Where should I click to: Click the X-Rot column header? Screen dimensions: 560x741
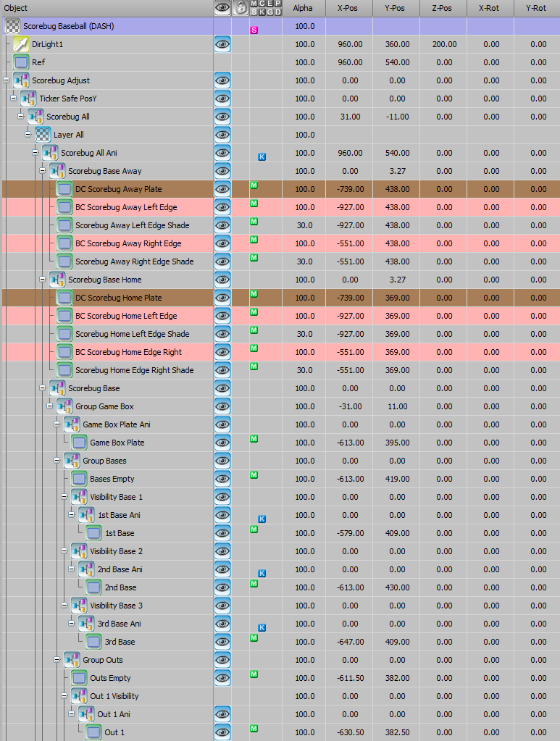point(490,8)
